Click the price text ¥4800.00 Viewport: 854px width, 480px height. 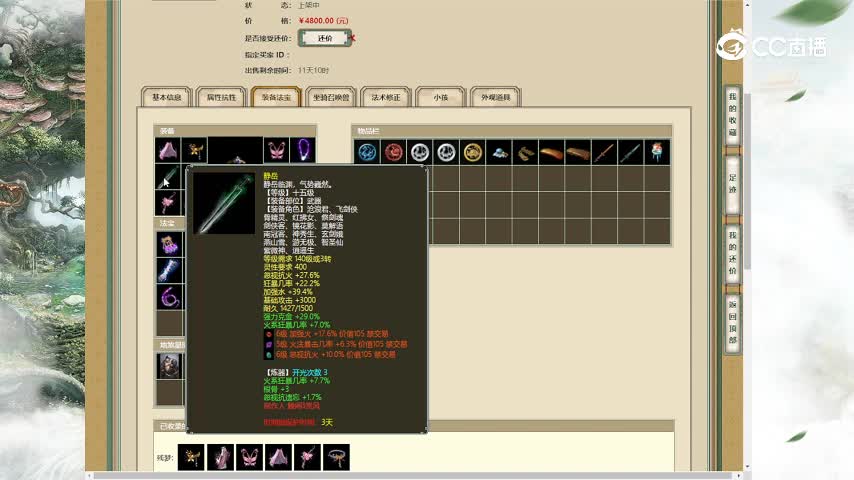click(x=324, y=21)
